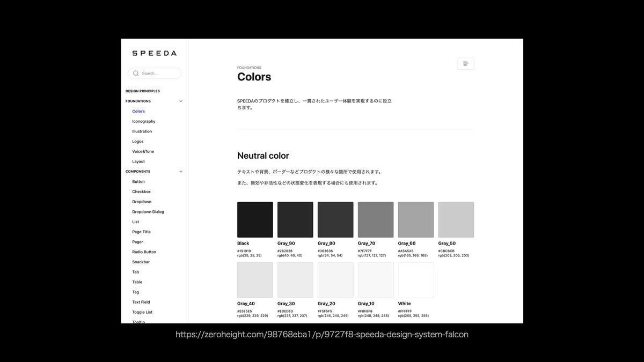Open the List component page

coord(136,222)
